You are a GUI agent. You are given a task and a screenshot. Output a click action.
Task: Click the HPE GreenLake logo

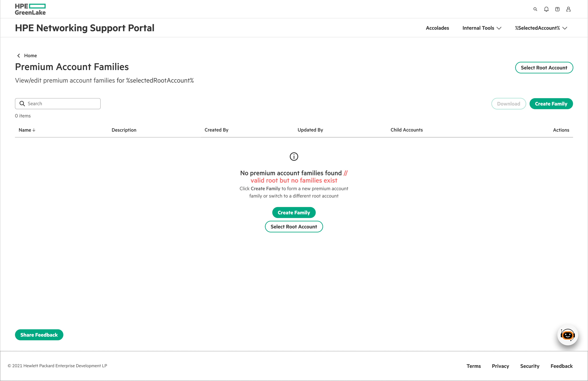pos(30,9)
